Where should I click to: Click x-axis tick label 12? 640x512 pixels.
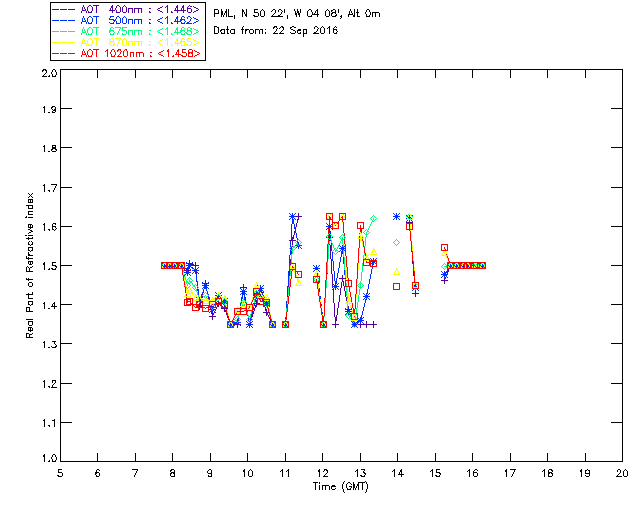pyautogui.click(x=322, y=473)
